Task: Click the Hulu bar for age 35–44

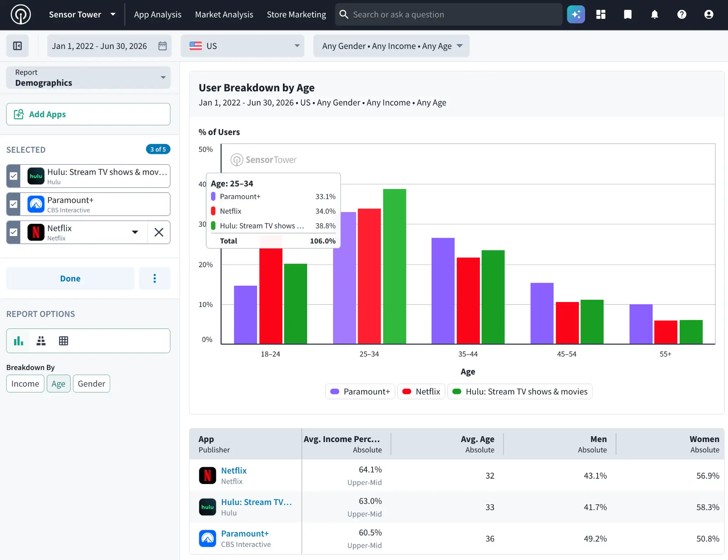Action: [493, 297]
